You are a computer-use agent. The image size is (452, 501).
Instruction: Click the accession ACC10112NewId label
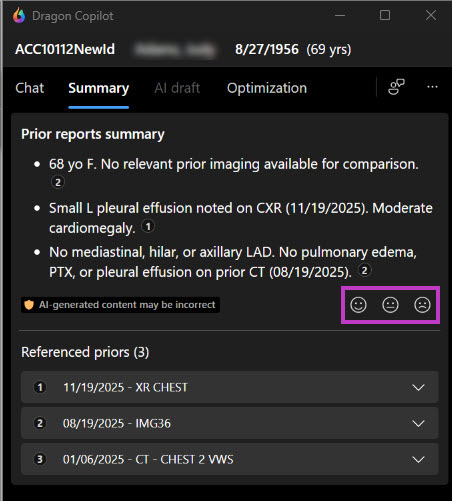[x=65, y=49]
